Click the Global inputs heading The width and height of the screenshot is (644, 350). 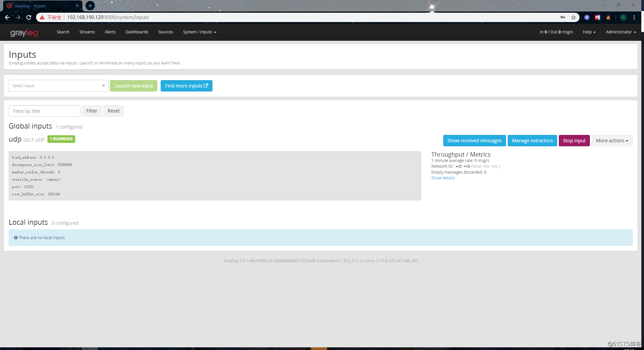pyautogui.click(x=30, y=126)
